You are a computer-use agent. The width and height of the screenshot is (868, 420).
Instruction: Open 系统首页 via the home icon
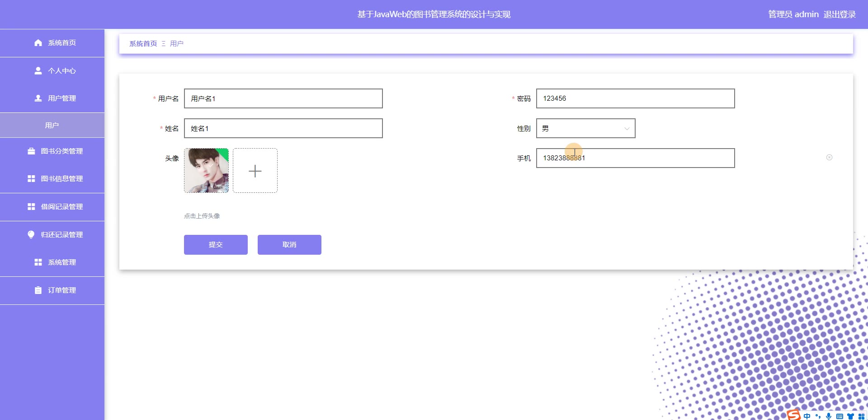coord(38,43)
